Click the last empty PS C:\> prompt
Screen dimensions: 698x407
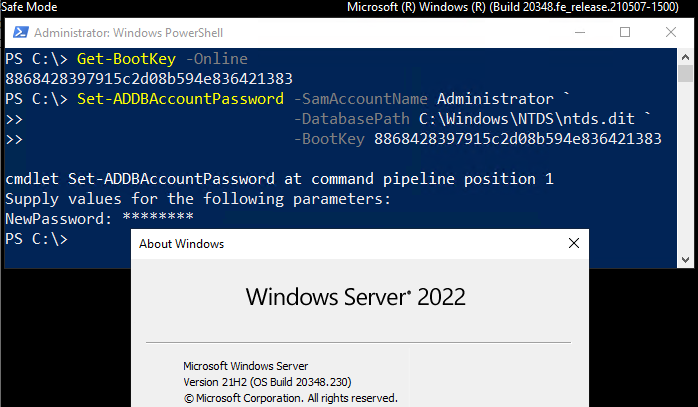tap(37, 239)
